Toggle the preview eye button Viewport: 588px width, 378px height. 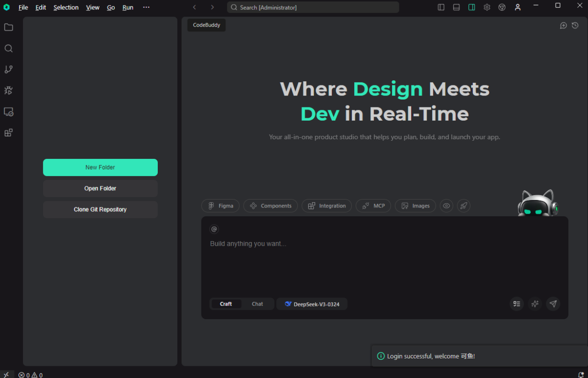(446, 206)
